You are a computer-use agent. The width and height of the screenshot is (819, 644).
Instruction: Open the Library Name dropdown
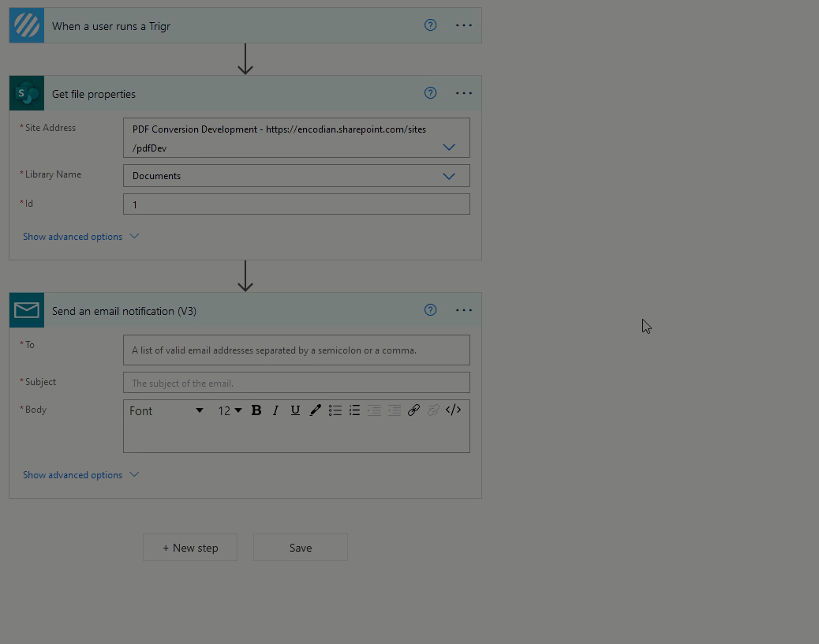(x=449, y=177)
